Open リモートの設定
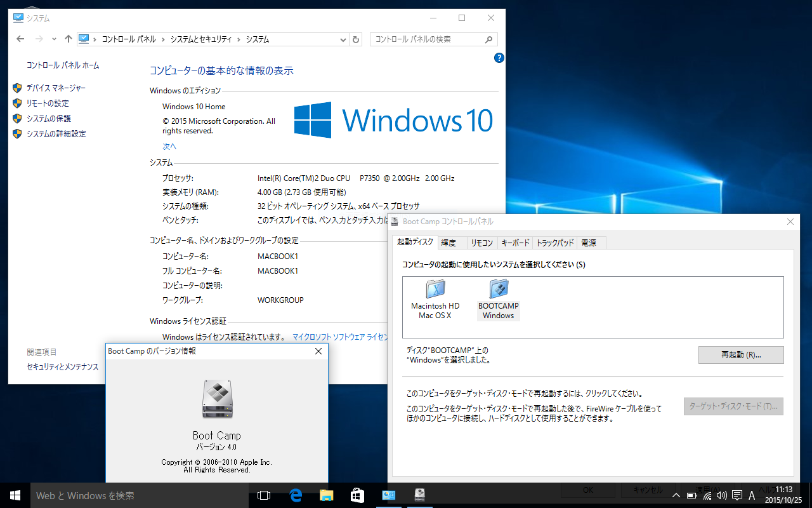Screen dimensions: 812x508 [48, 104]
